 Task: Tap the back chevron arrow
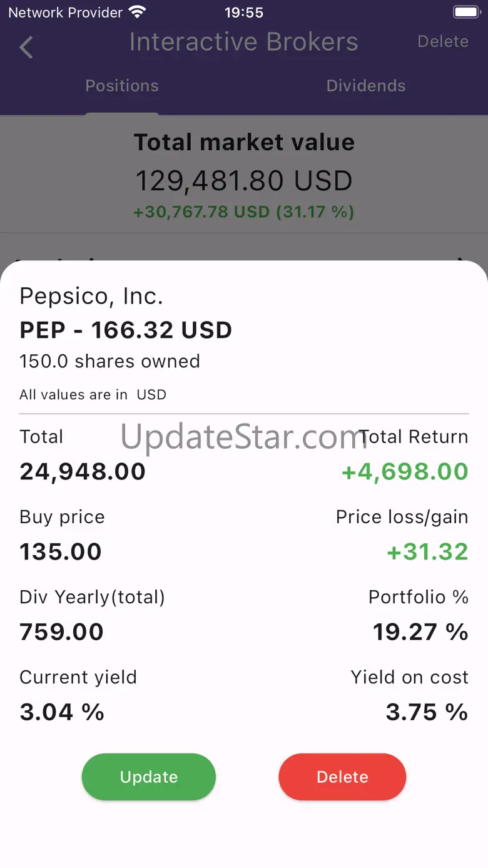(x=26, y=47)
